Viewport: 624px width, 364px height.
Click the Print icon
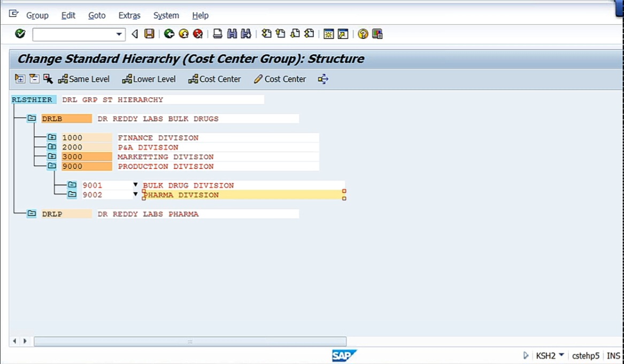click(x=217, y=34)
